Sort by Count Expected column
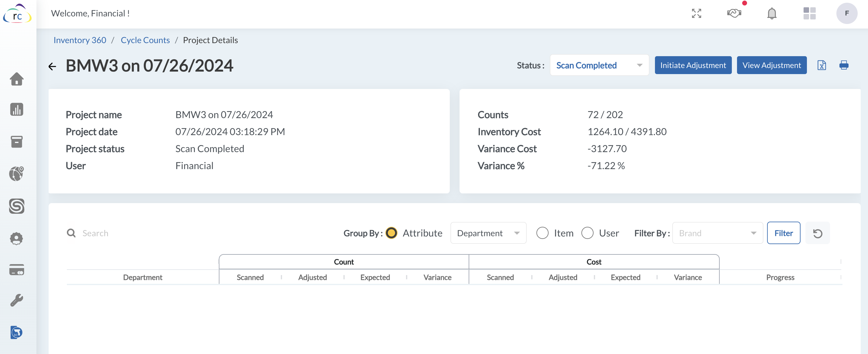Screen dimensions: 868x354 (375, 277)
